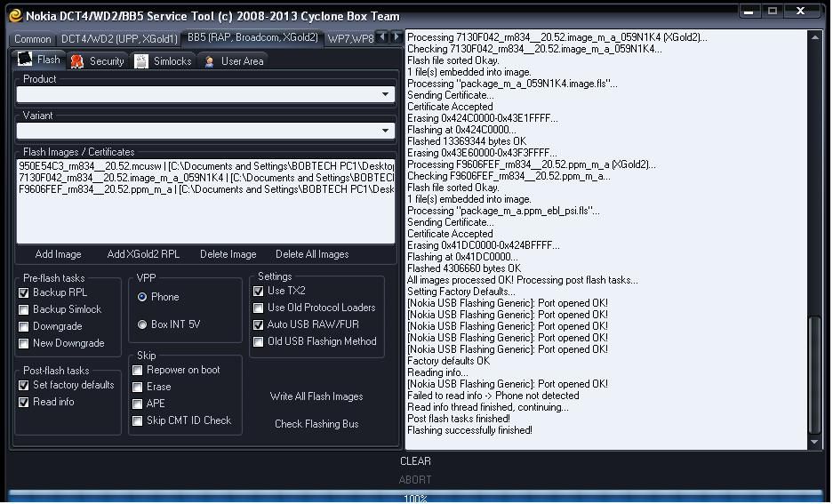Click the Cyclone app icon in title bar
This screenshot has height=504, width=833.
pyautogui.click(x=14, y=15)
